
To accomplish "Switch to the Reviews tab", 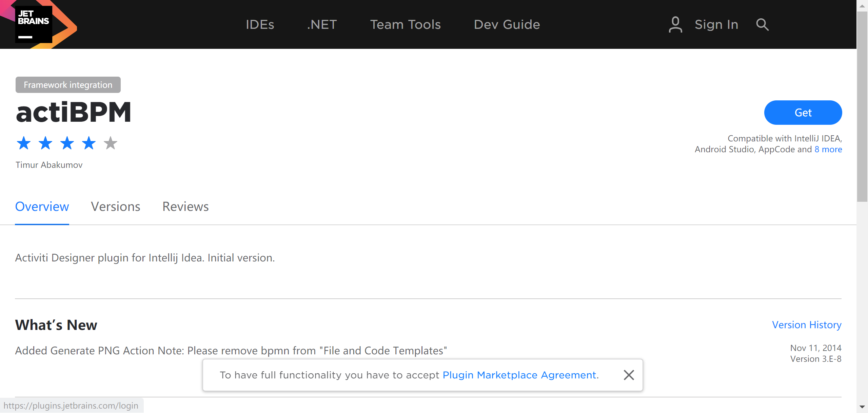I will tap(185, 206).
